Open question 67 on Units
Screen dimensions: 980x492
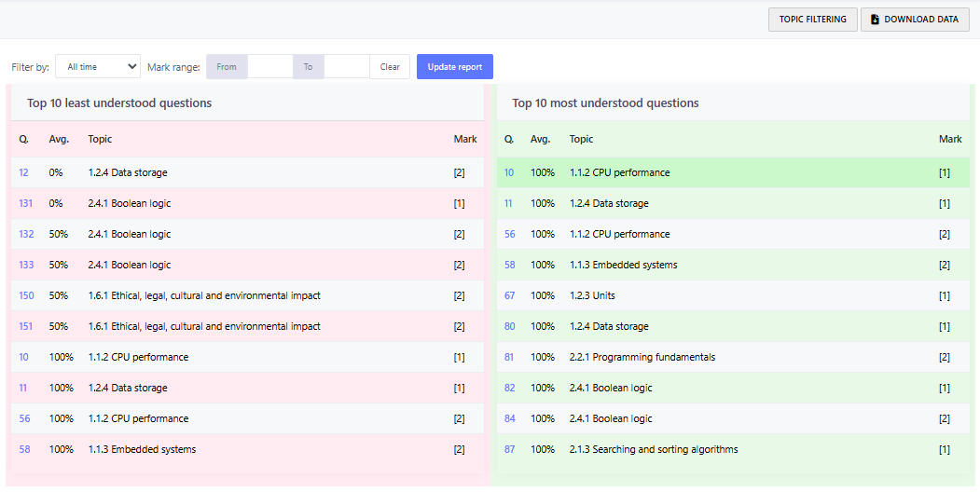pos(509,295)
